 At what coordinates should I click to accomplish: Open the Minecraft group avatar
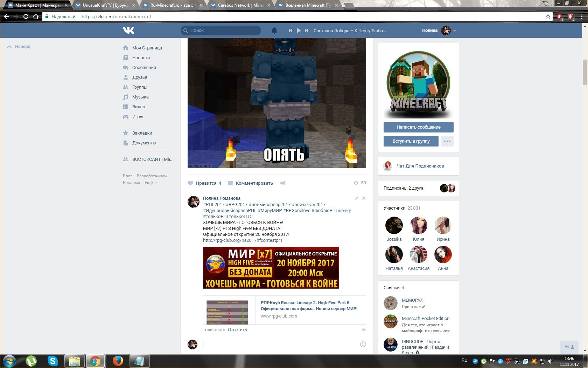point(419,84)
